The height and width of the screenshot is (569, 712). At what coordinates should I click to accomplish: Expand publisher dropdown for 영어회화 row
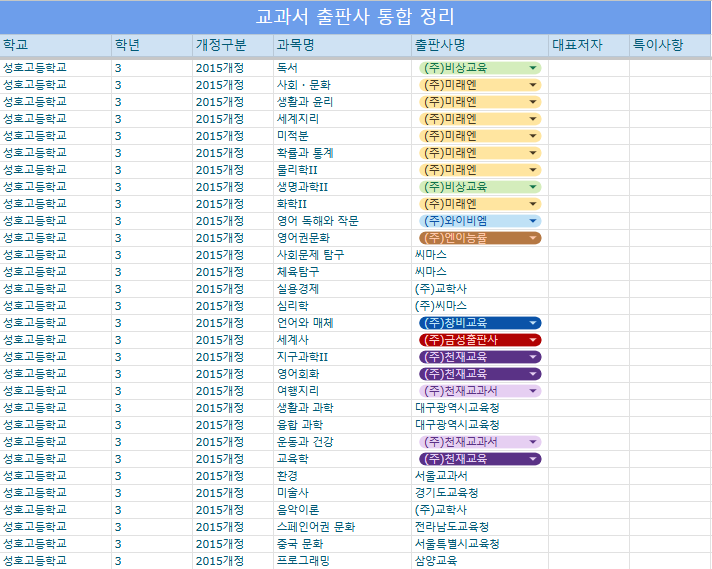coord(533,374)
